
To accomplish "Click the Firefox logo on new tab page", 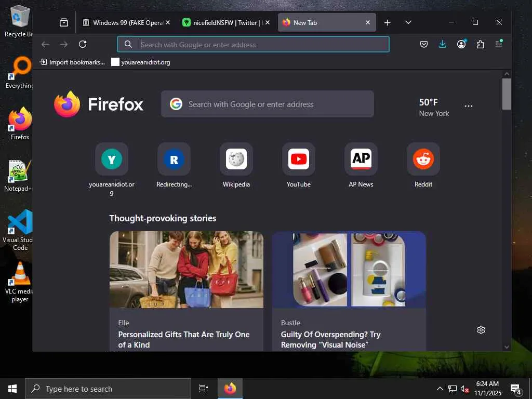I will 99,104.
